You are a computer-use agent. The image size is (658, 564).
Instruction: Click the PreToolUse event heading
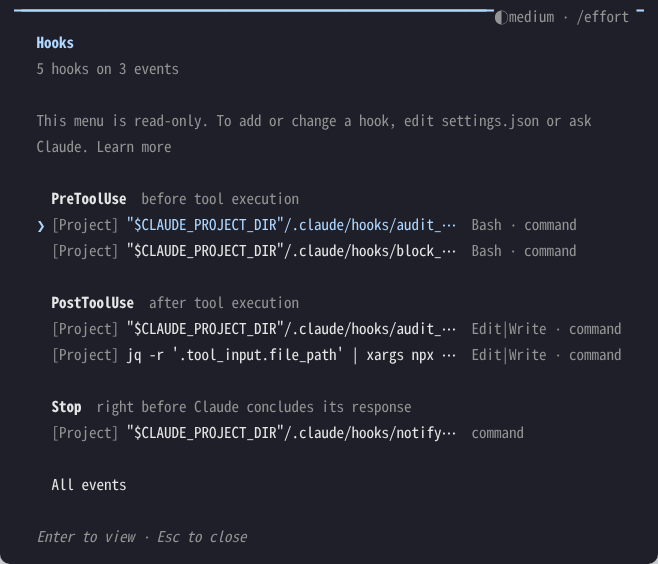(x=89, y=199)
